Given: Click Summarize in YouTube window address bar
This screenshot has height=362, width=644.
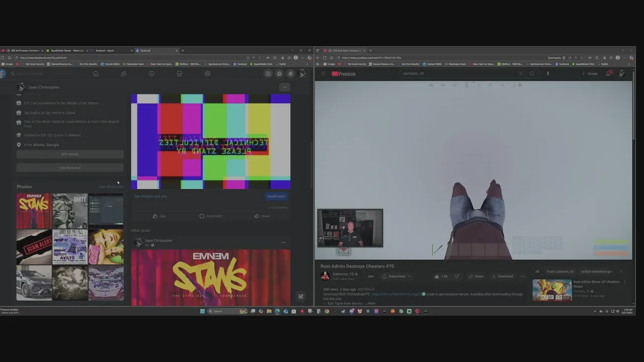Looking at the screenshot, I should pos(556,58).
